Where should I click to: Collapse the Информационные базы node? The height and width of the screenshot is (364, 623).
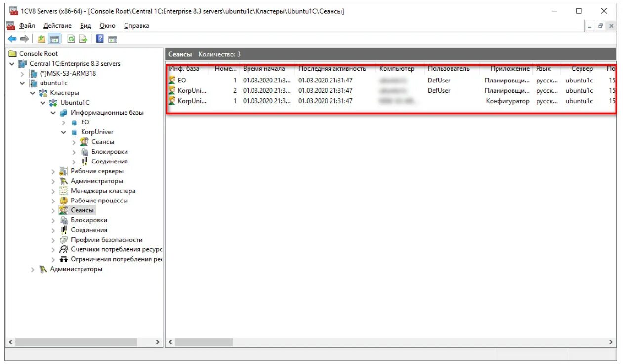pyautogui.click(x=53, y=113)
